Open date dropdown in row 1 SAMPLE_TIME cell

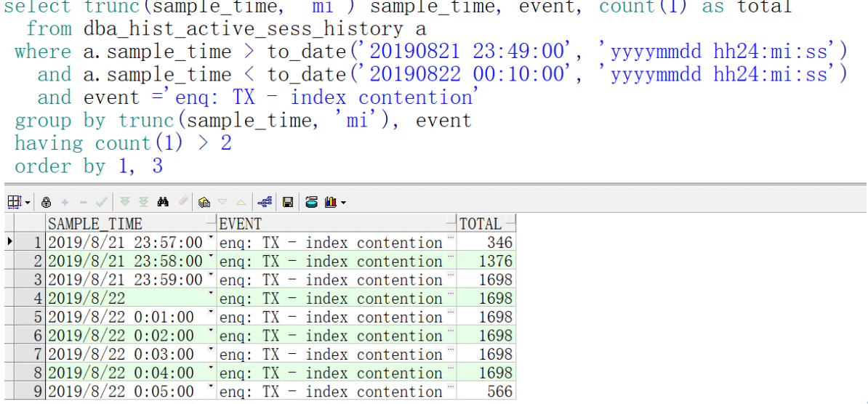click(x=211, y=239)
